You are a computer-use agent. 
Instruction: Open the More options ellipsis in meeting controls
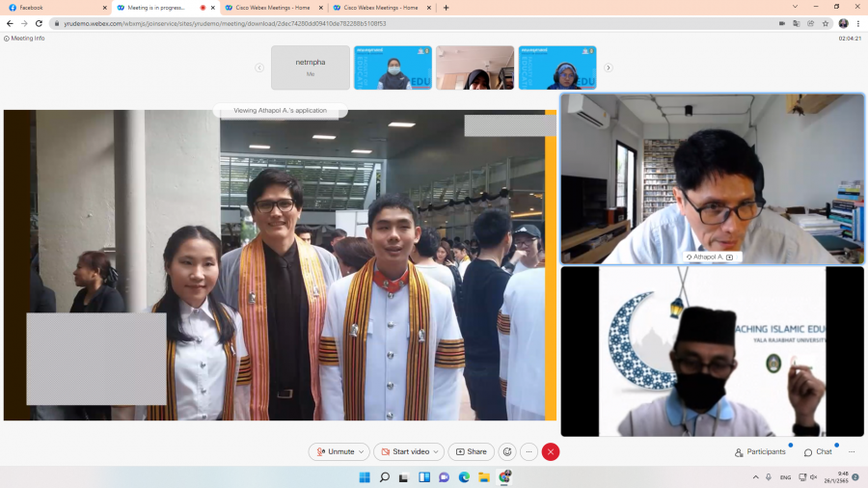tap(529, 451)
